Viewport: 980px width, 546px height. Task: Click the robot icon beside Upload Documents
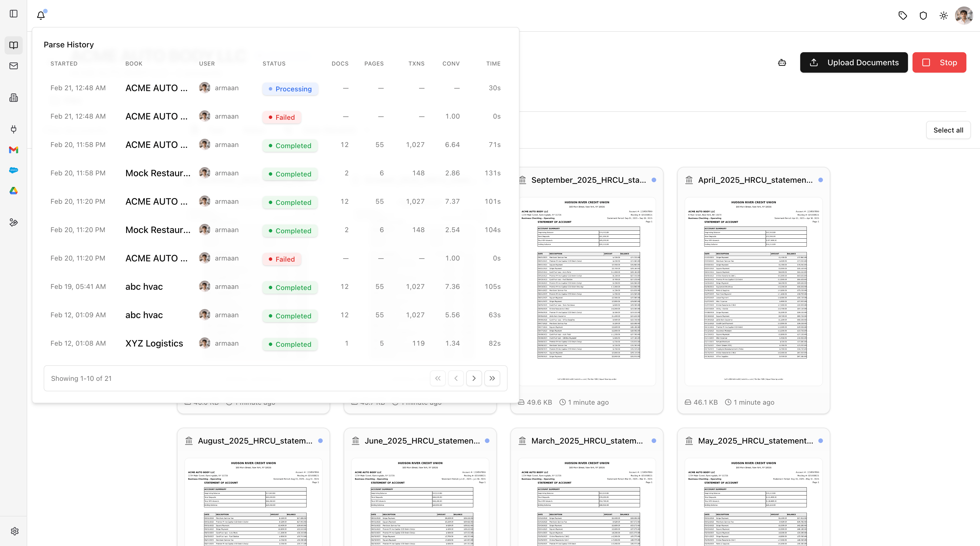[782, 62]
